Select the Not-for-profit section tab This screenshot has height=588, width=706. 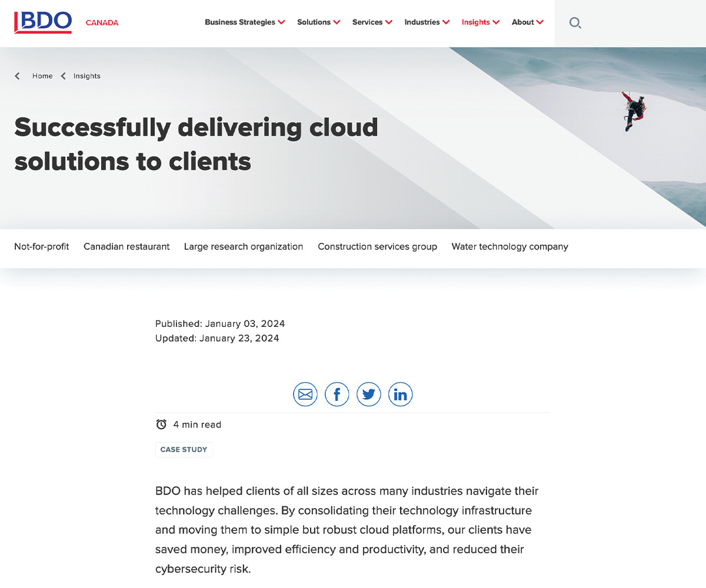41,246
